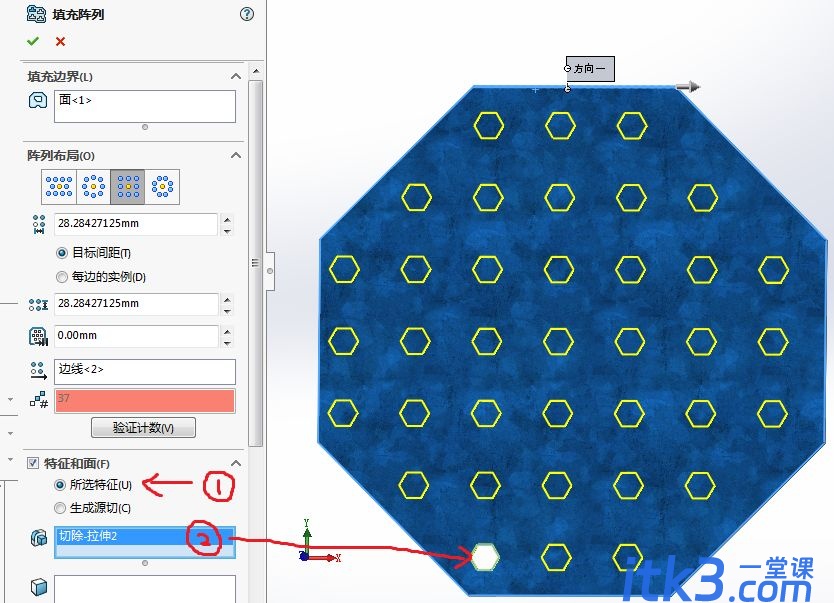Viewport: 834px width, 603px height.
Task: Toggle 特征和面 checkbox
Action: [33, 463]
